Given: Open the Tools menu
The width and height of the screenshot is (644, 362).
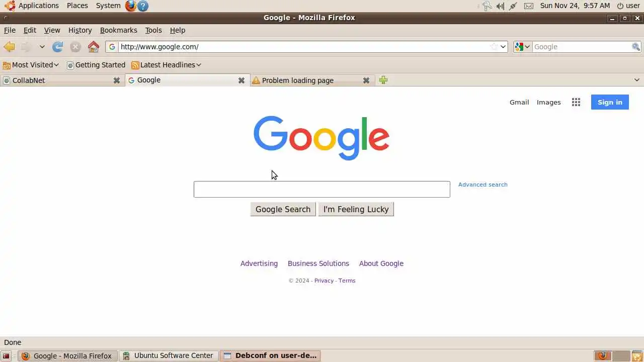Looking at the screenshot, I should (153, 30).
